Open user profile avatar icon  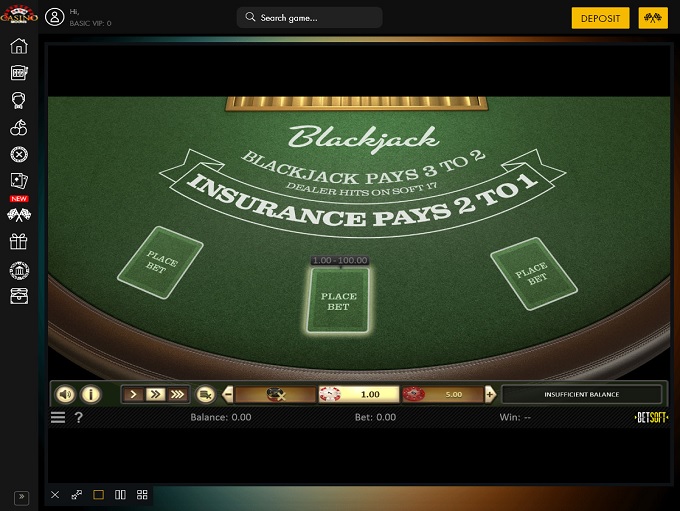coord(54,18)
